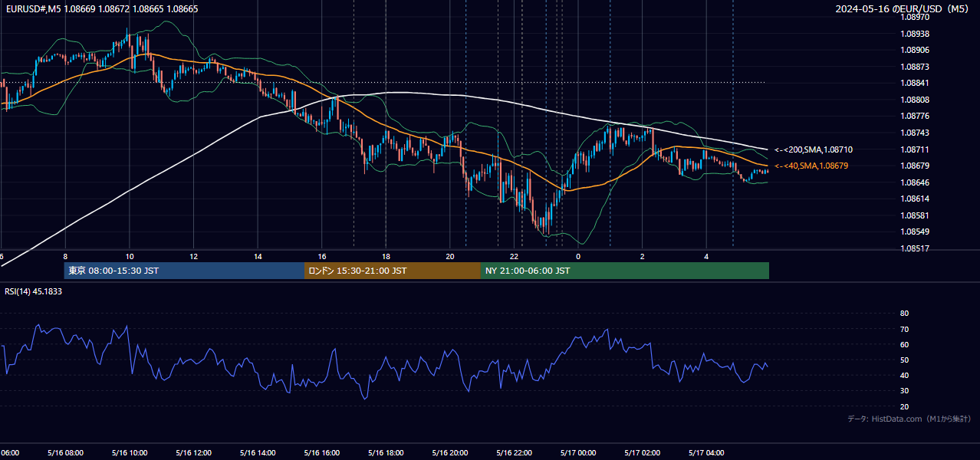
Task: Click the 1.08711 price axis label
Action: pyautogui.click(x=915, y=149)
